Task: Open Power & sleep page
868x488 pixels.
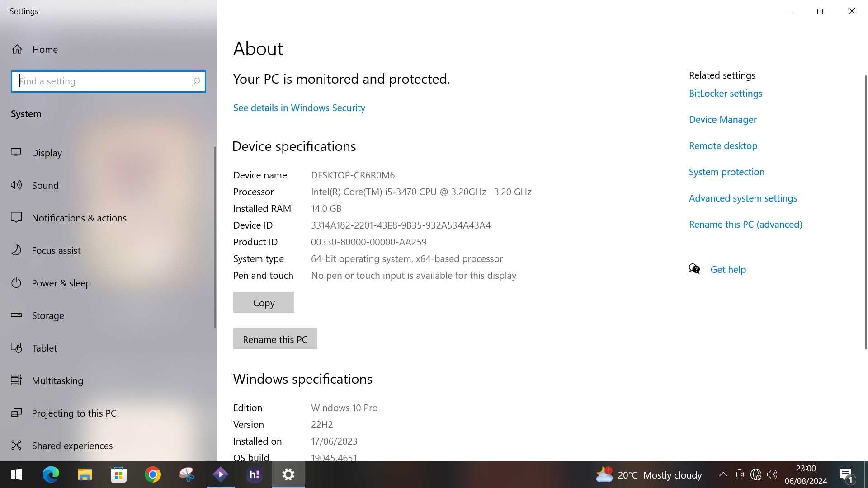Action: [x=61, y=283]
